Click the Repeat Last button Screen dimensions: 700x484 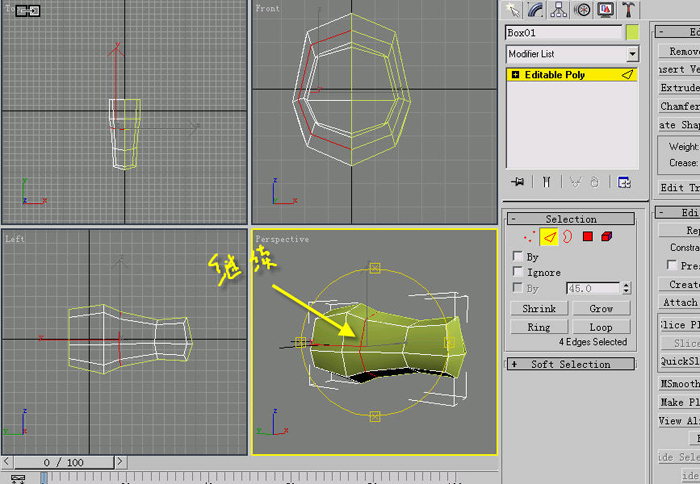(x=679, y=230)
